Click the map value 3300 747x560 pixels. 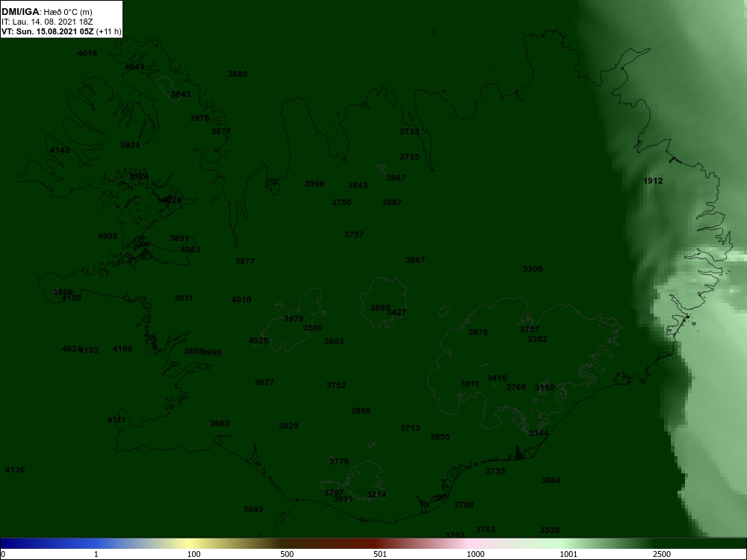[x=533, y=269]
